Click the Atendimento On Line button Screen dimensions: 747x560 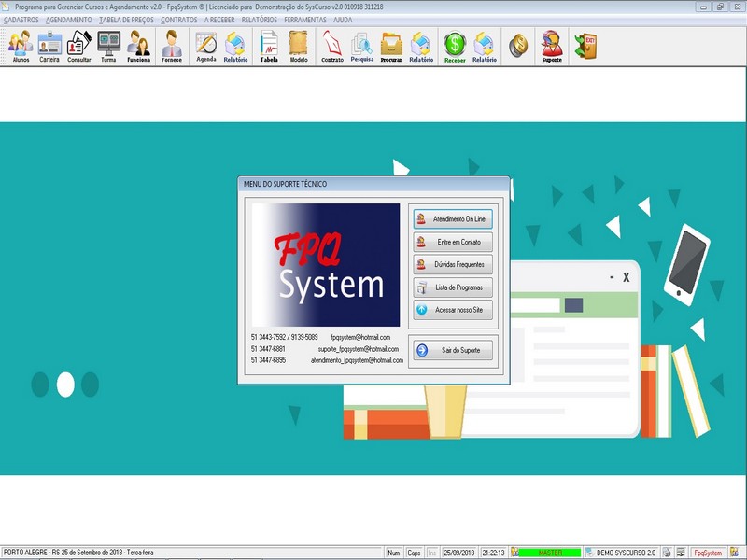[x=453, y=219]
